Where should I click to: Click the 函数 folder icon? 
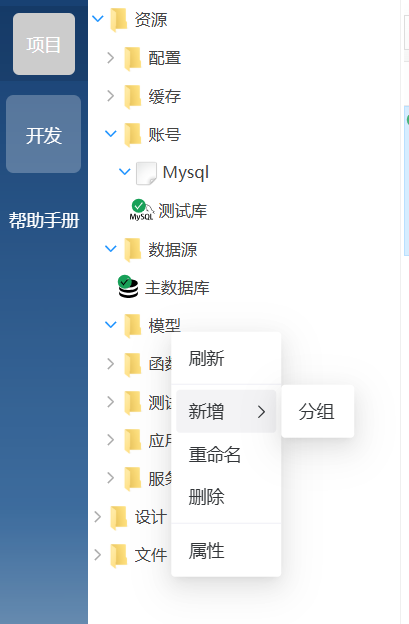(x=132, y=364)
